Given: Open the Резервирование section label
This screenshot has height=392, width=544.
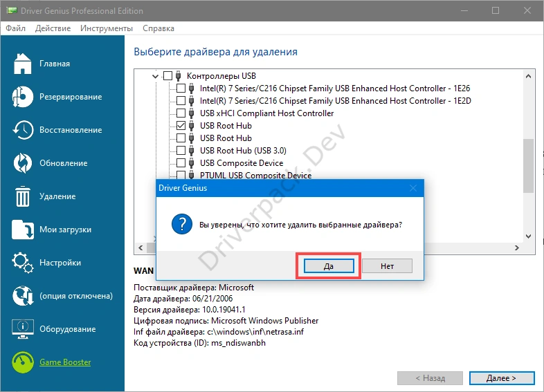Looking at the screenshot, I should [71, 97].
